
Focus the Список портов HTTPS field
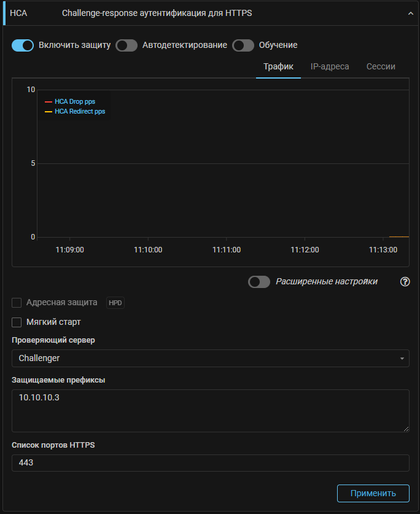point(210,462)
